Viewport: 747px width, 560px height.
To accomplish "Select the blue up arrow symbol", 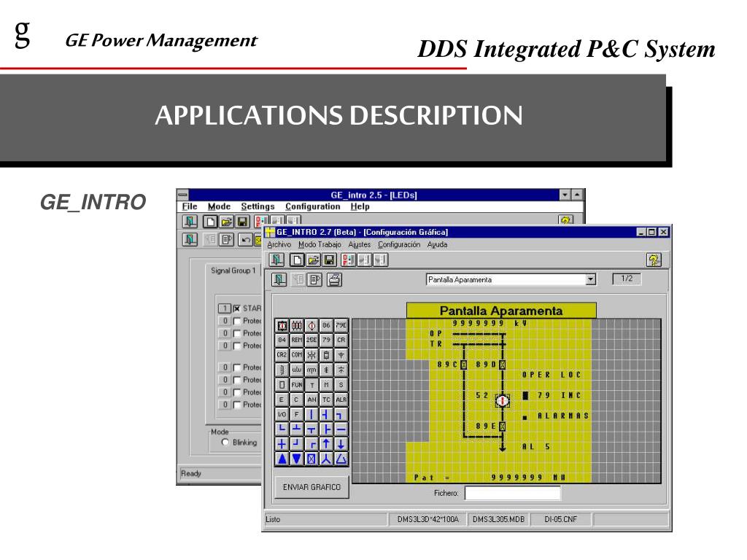I will click(326, 444).
